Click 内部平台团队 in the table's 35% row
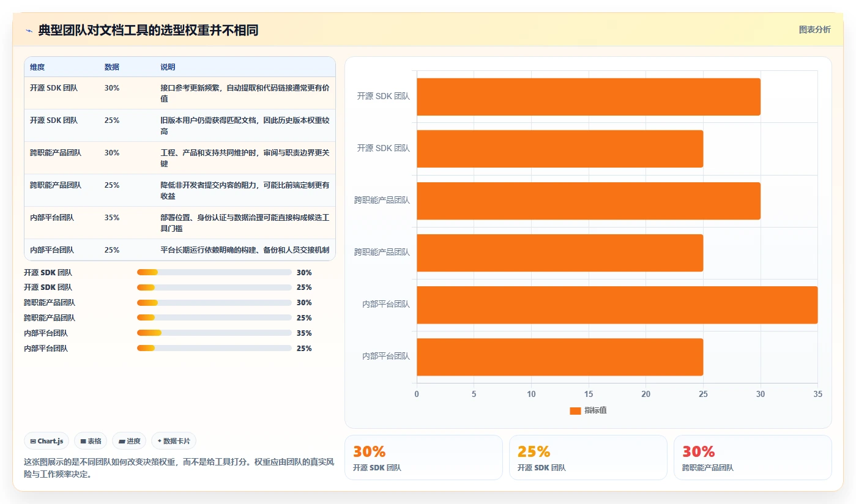Screen dimensions: 856x504 (52, 217)
